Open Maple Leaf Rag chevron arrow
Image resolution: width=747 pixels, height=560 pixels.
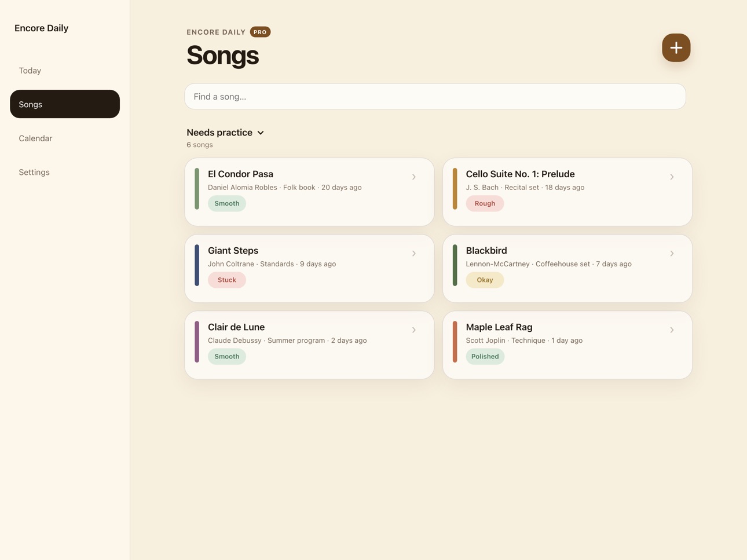(672, 330)
